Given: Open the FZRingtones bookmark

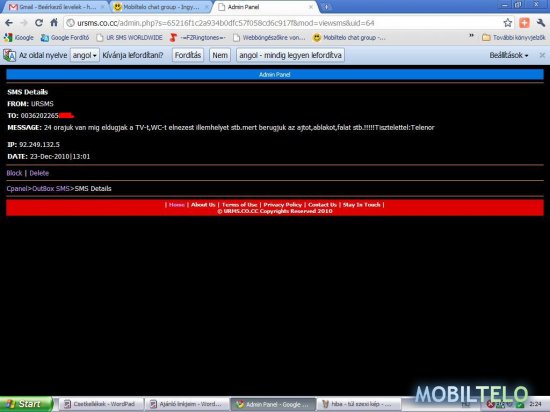Looking at the screenshot, I should (197, 38).
